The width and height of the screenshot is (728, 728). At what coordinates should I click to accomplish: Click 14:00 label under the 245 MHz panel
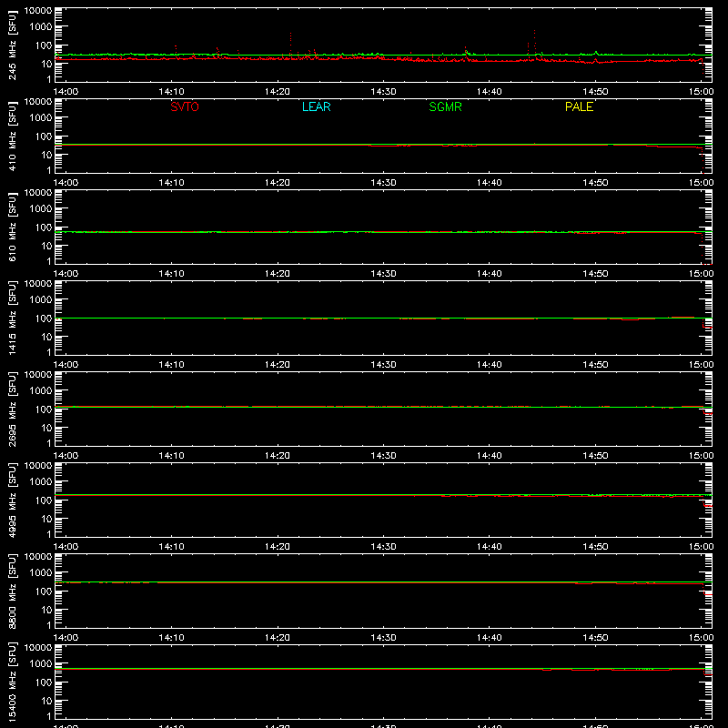(x=66, y=92)
